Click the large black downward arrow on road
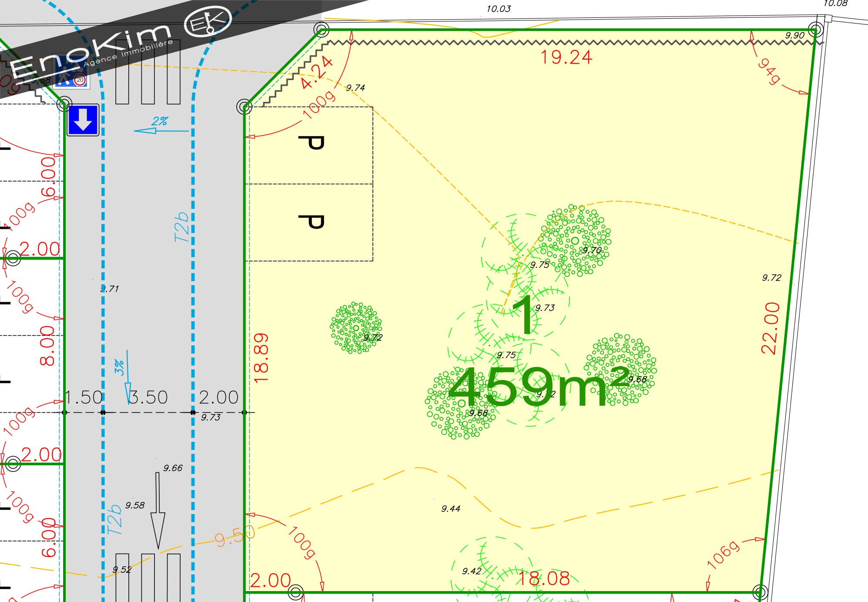This screenshot has height=602, width=868. tap(158, 510)
